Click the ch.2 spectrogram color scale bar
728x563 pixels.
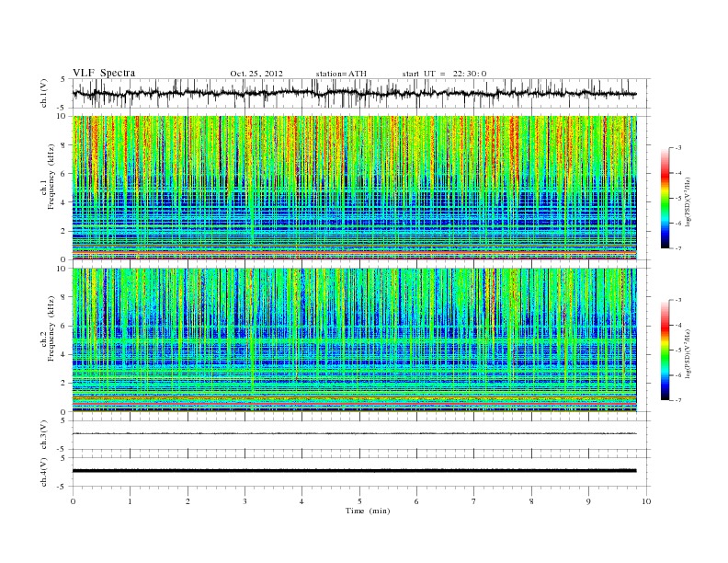tap(665, 350)
